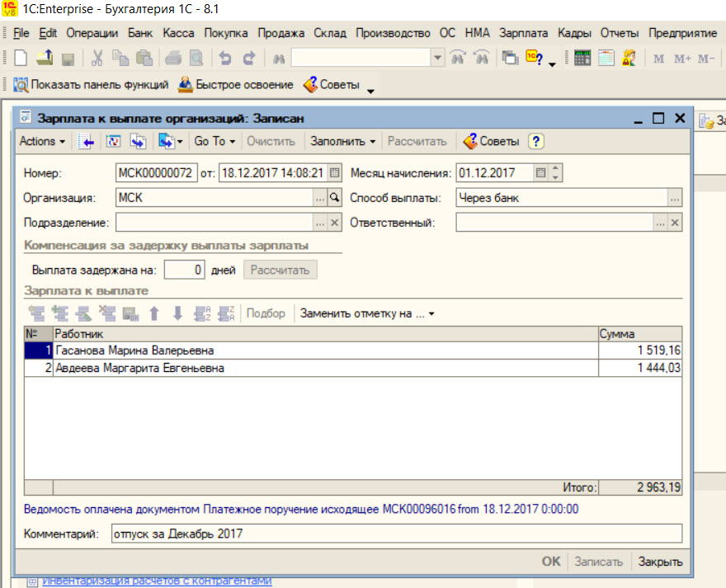The width and height of the screenshot is (726, 588).
Task: Click the binoculars search icon
Action: [x=279, y=59]
